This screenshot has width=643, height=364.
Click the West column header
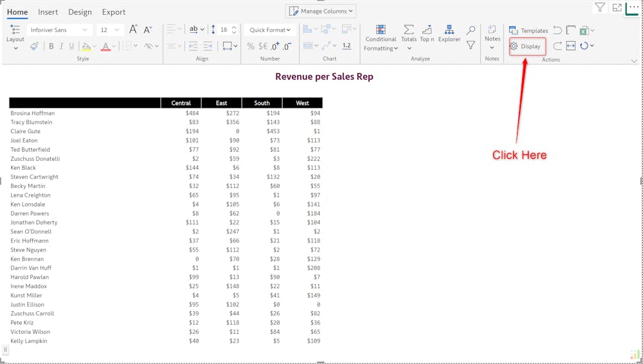(x=302, y=103)
